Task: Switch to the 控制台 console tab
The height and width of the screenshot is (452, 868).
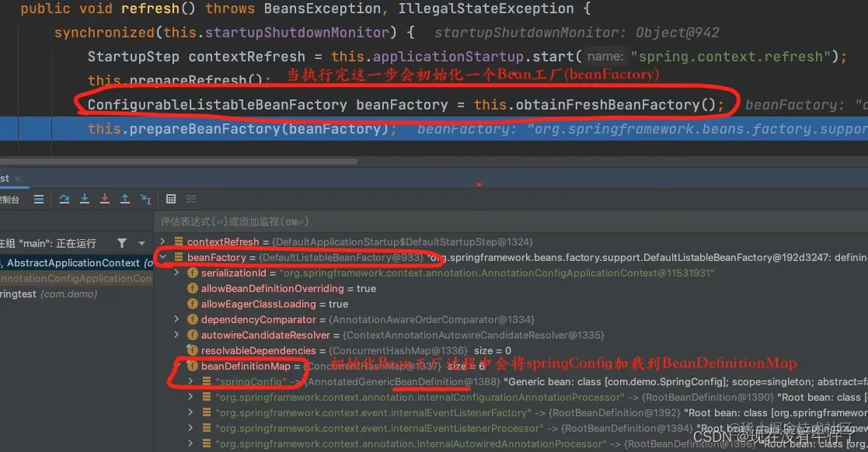Action: pos(10,199)
